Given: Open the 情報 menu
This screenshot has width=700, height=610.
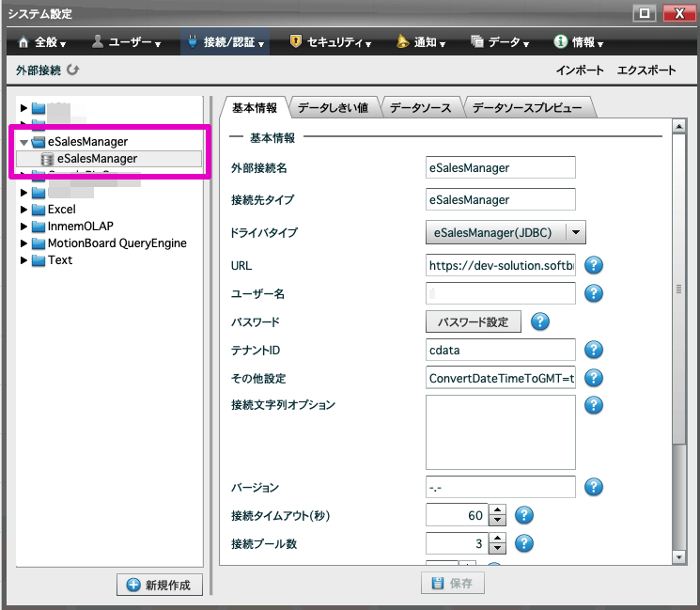Looking at the screenshot, I should tap(578, 42).
